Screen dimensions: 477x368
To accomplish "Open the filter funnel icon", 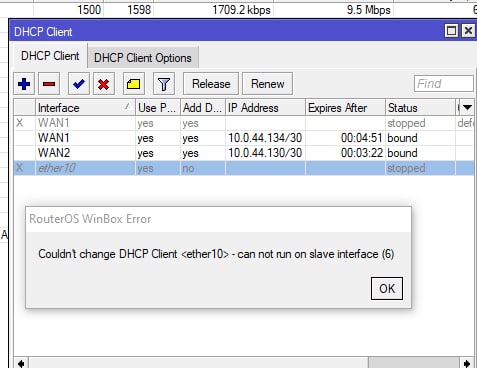I will tap(164, 84).
